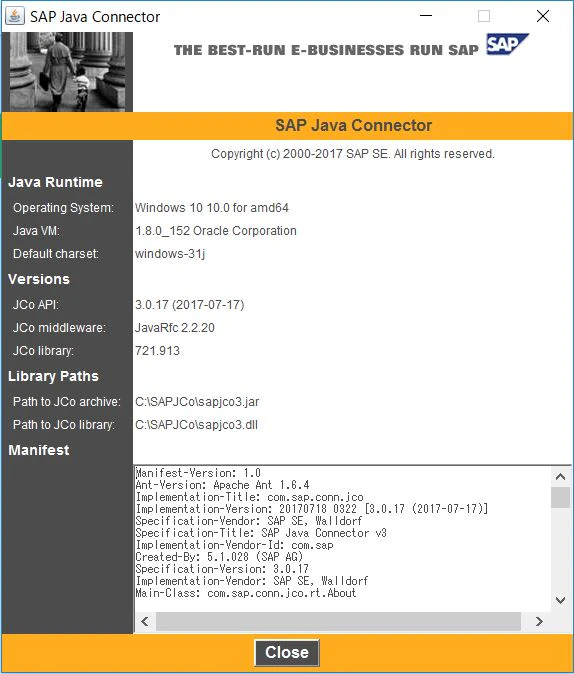574x674 pixels.
Task: Click 'Specification-Version: 3.0.17' line
Action: 222,569
